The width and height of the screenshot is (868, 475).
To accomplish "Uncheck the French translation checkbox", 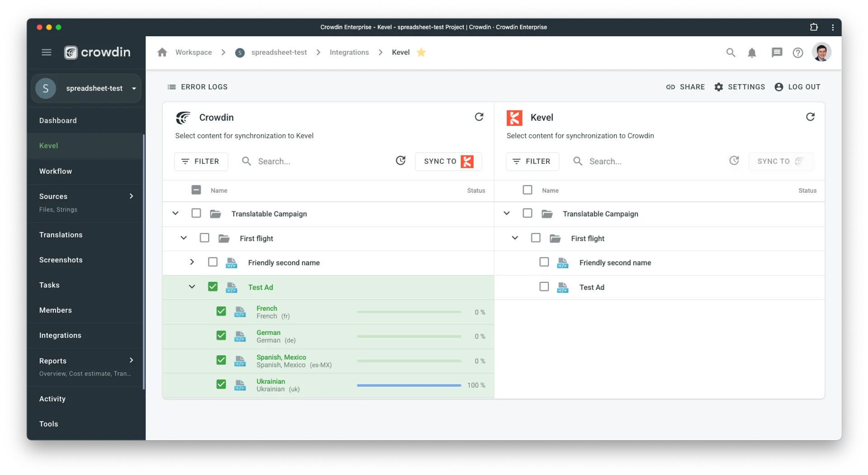I will (x=221, y=311).
